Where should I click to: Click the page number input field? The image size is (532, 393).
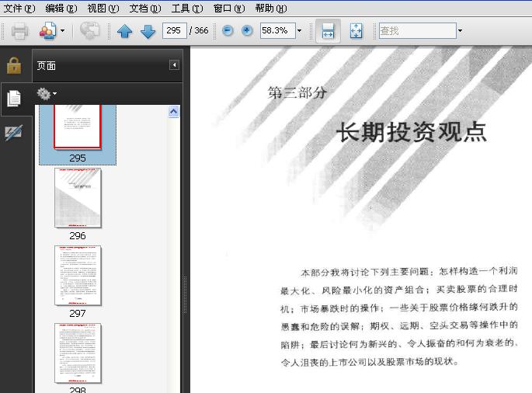point(174,31)
